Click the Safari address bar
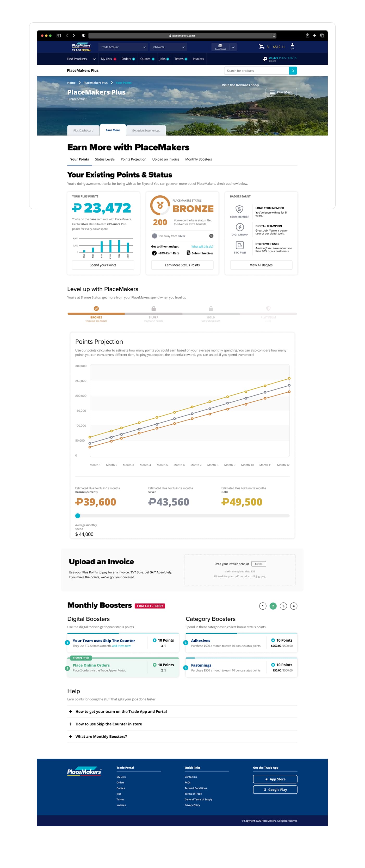This screenshot has width=365, height=868. (x=182, y=35)
